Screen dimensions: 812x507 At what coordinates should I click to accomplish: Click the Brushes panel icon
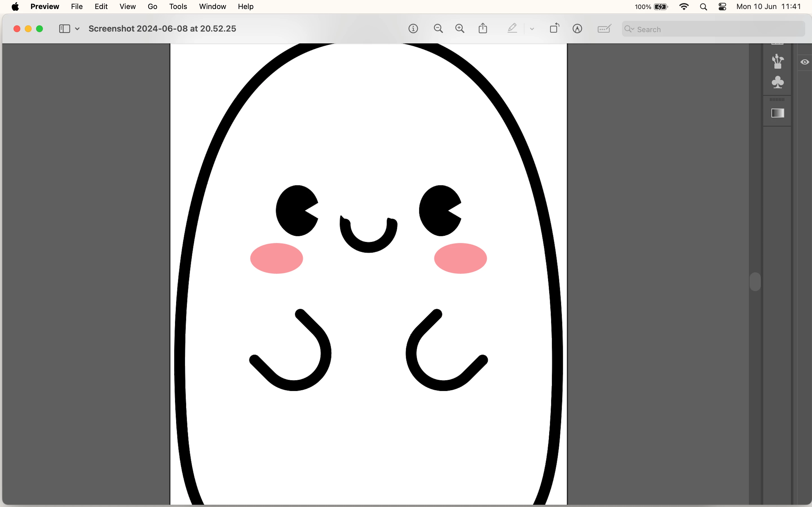pyautogui.click(x=777, y=62)
